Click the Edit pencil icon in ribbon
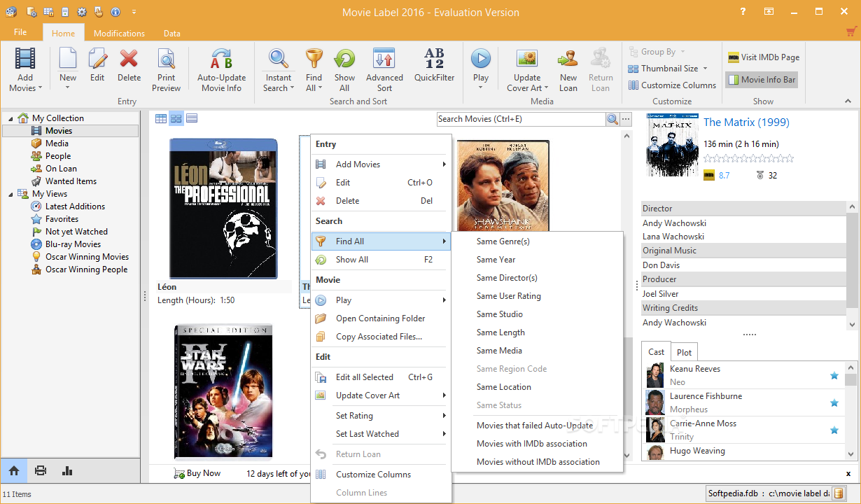The width and height of the screenshot is (861, 504). [97, 59]
